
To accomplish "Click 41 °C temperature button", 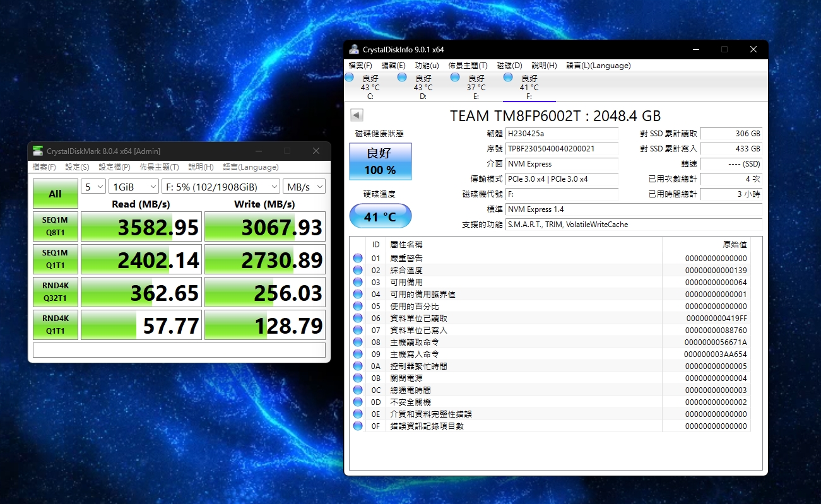I will tap(381, 216).
